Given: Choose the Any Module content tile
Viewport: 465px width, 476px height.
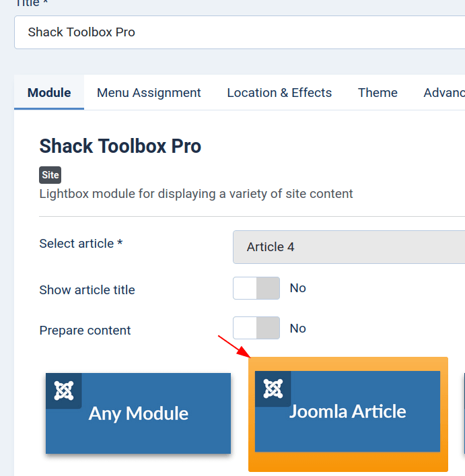Looking at the screenshot, I should click(139, 413).
